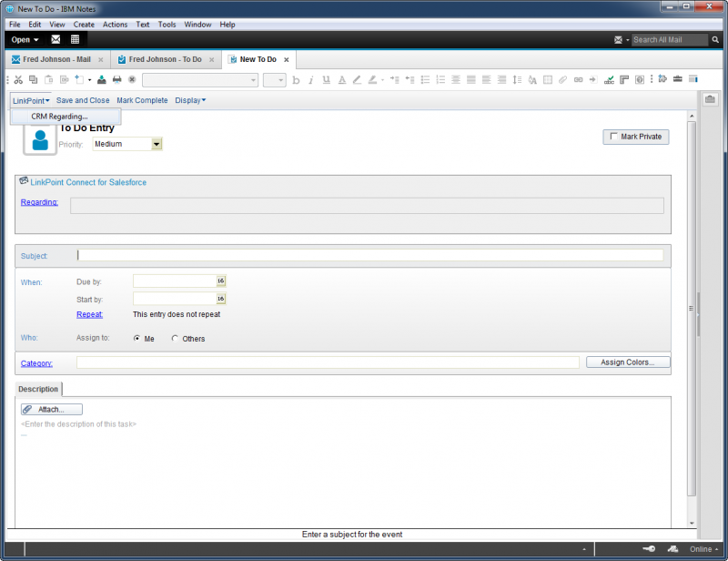Click the Due by date picker icon
Viewport: 728px width, 561px height.
pyautogui.click(x=220, y=280)
